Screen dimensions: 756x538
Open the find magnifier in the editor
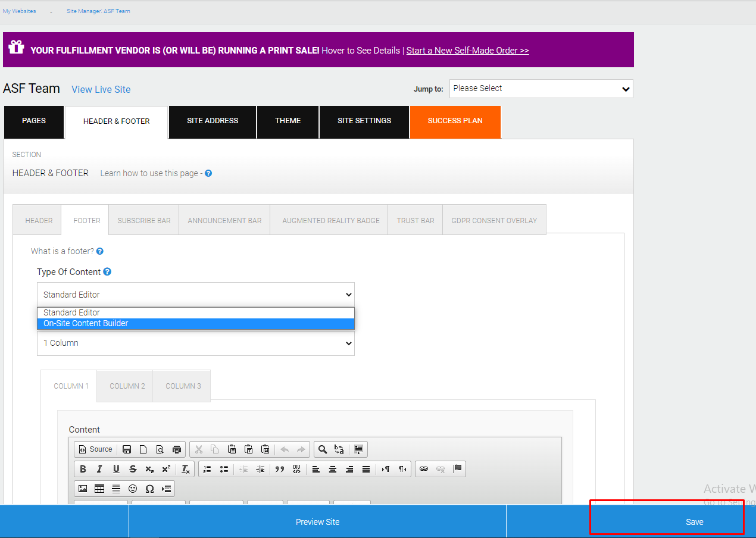pos(322,449)
